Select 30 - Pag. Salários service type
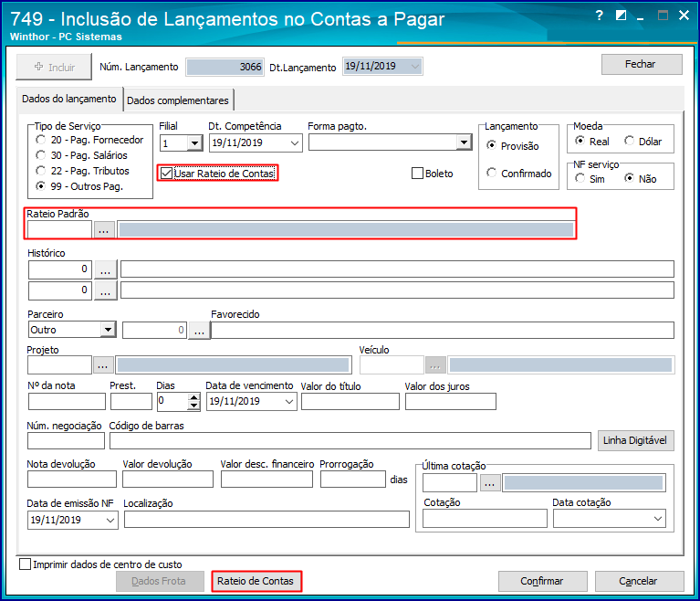Screen dimensions: 700x601 pos(41,155)
